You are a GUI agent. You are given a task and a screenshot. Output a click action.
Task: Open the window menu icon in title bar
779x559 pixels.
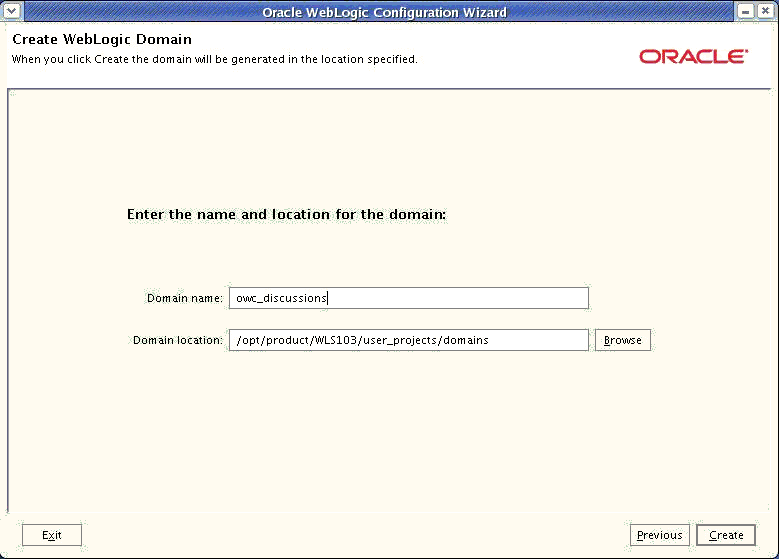(12, 10)
